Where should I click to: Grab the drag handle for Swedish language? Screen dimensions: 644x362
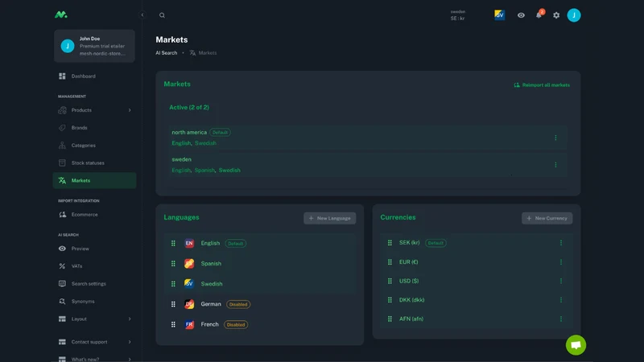[x=173, y=284]
